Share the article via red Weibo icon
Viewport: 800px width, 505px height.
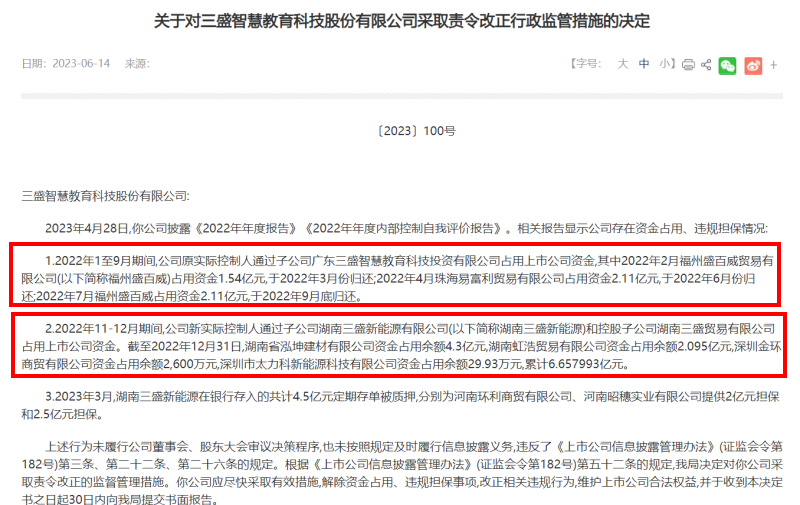[753, 65]
